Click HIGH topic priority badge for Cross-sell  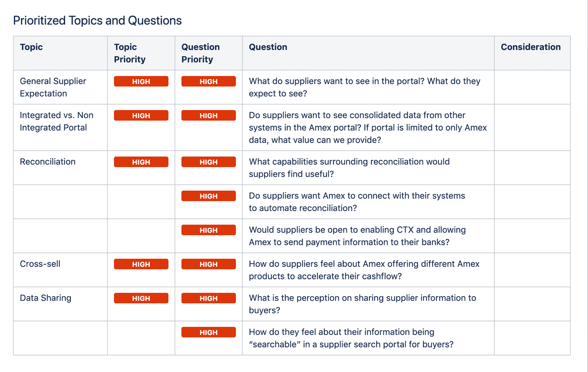point(141,264)
